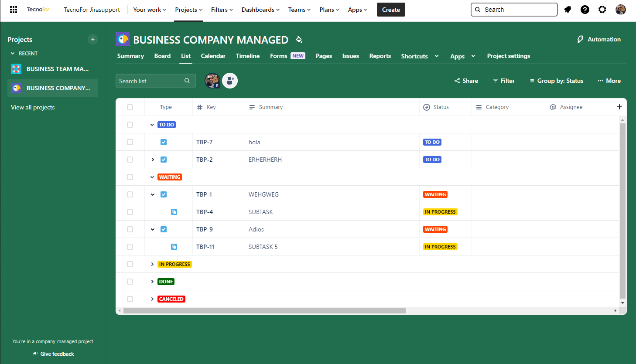Toggle the select-all checkbox in the header
Image resolution: width=636 pixels, height=364 pixels.
[x=130, y=107]
